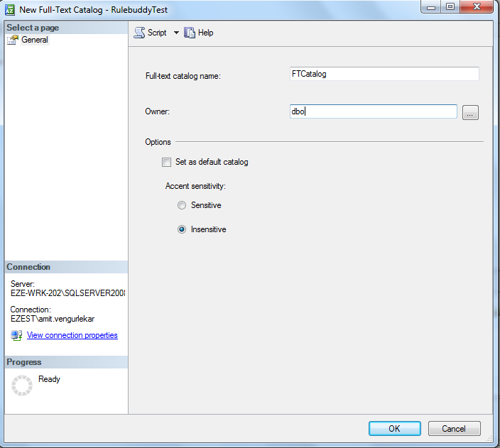Enable Set as default catalog checkbox
This screenshot has height=448, width=500.
tap(167, 162)
